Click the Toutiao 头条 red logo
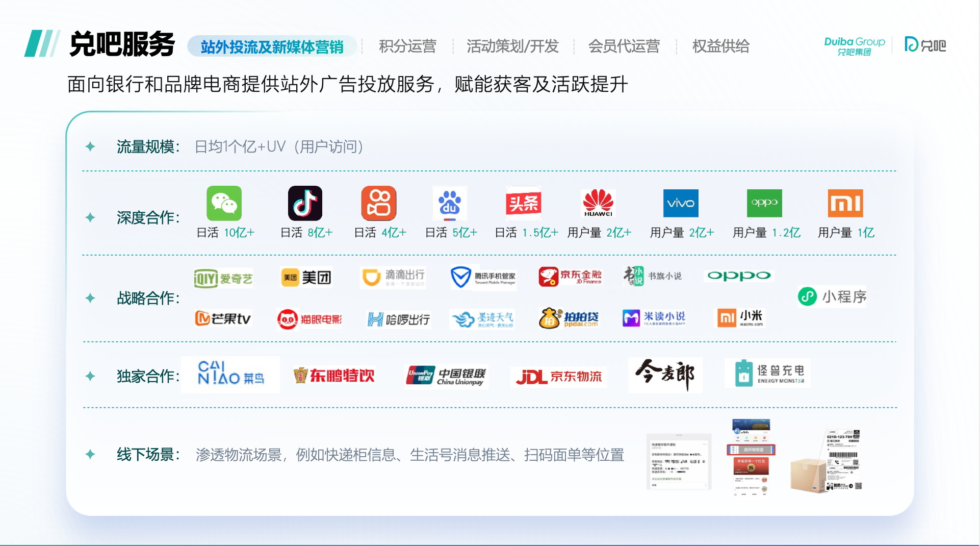Screen dimensions: 980x546 [523, 203]
